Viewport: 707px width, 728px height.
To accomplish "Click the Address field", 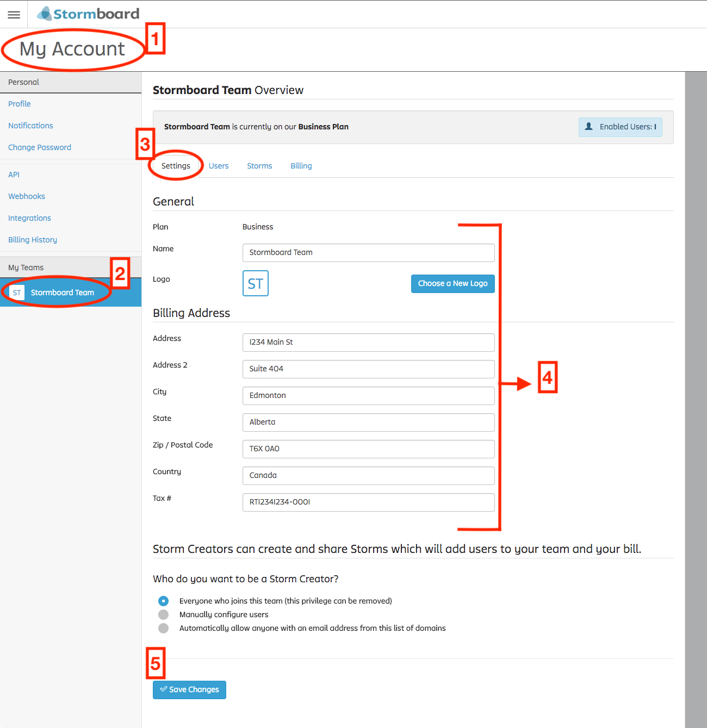I will point(369,343).
